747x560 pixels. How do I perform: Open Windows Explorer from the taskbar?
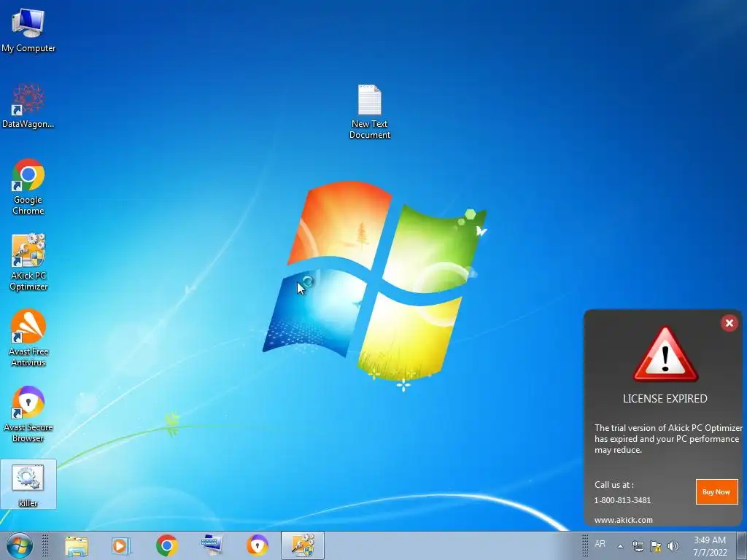(76, 545)
